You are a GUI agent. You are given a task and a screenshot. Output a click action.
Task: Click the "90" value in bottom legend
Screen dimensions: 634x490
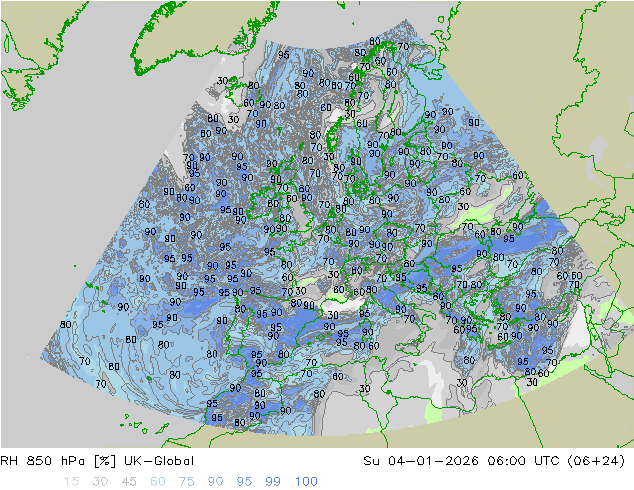pyautogui.click(x=216, y=482)
